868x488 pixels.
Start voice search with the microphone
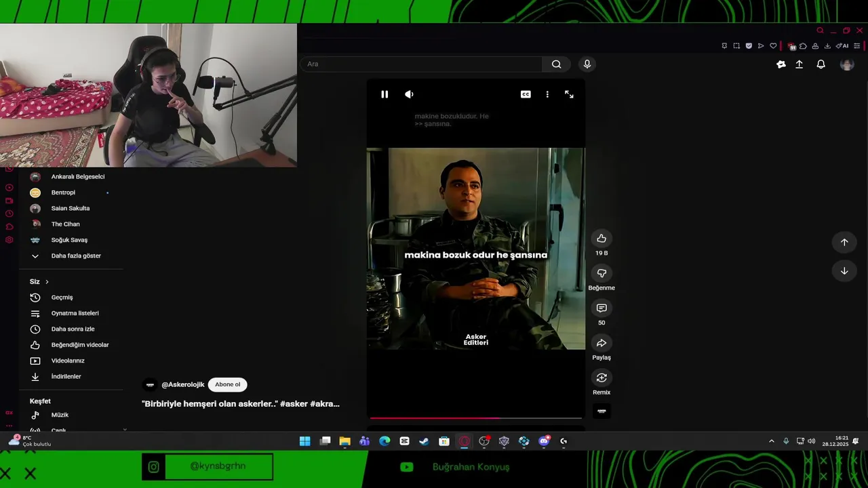587,64
